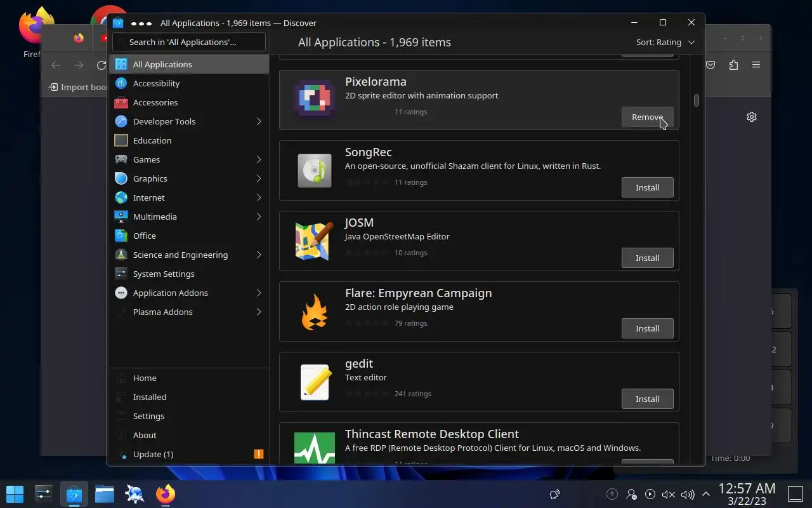This screenshot has height=508, width=812.
Task: Click Firefox window's extensions puzzle icon
Action: [x=733, y=65]
